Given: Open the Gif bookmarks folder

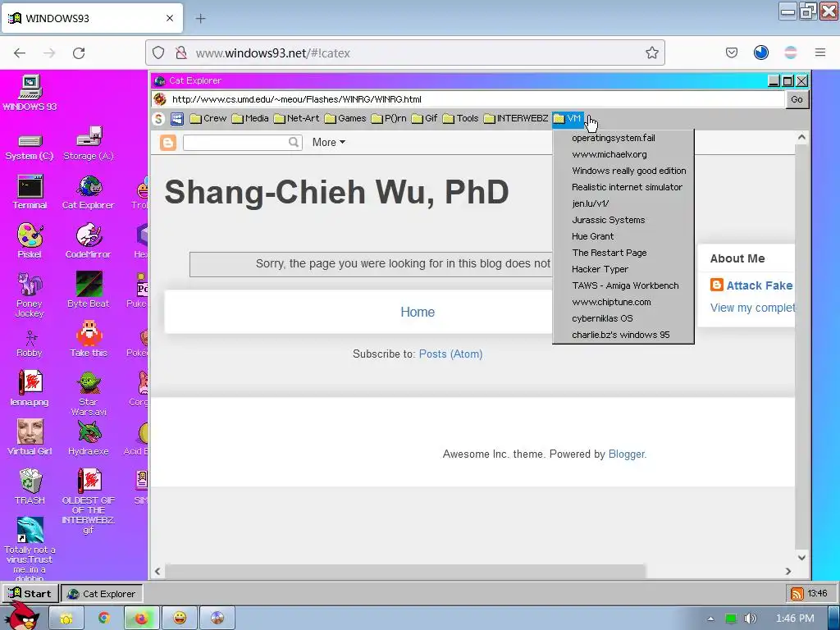Looking at the screenshot, I should (x=424, y=118).
